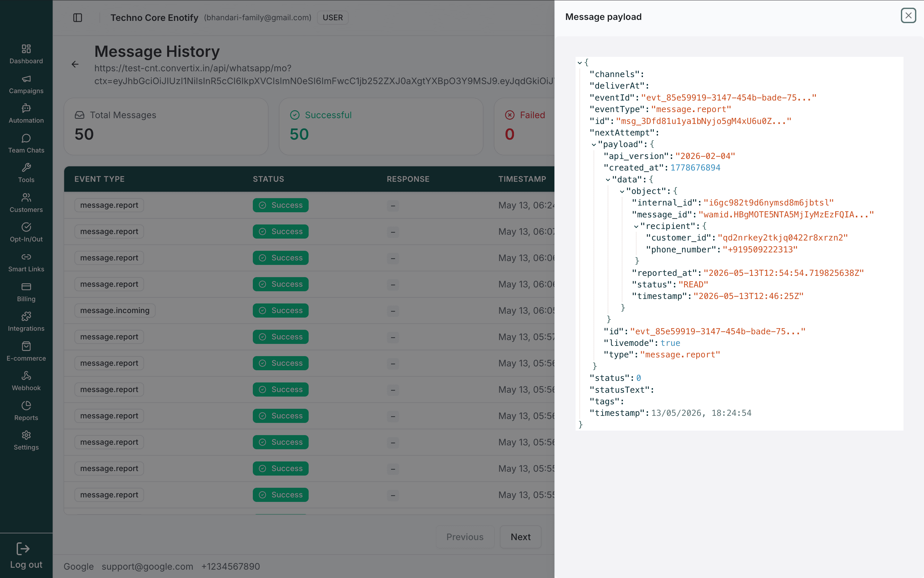Open Reports pie chart icon
Image resolution: width=924 pixels, height=578 pixels.
[26, 406]
